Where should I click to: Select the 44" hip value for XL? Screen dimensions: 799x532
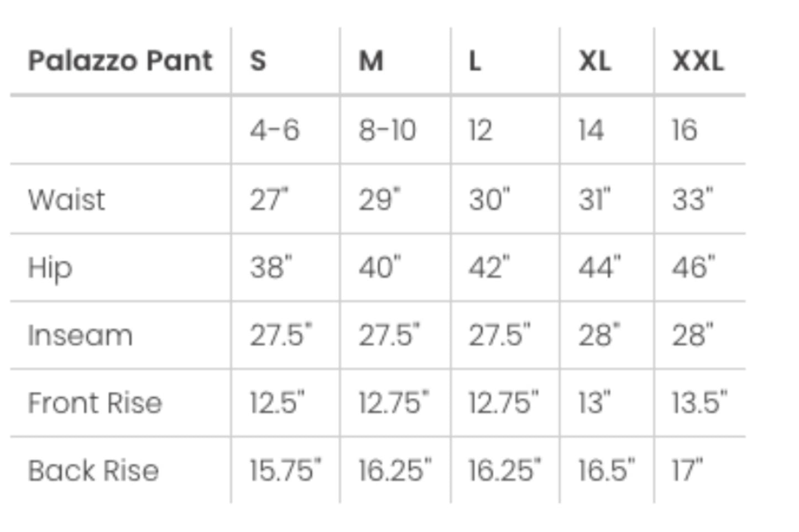pos(599,267)
